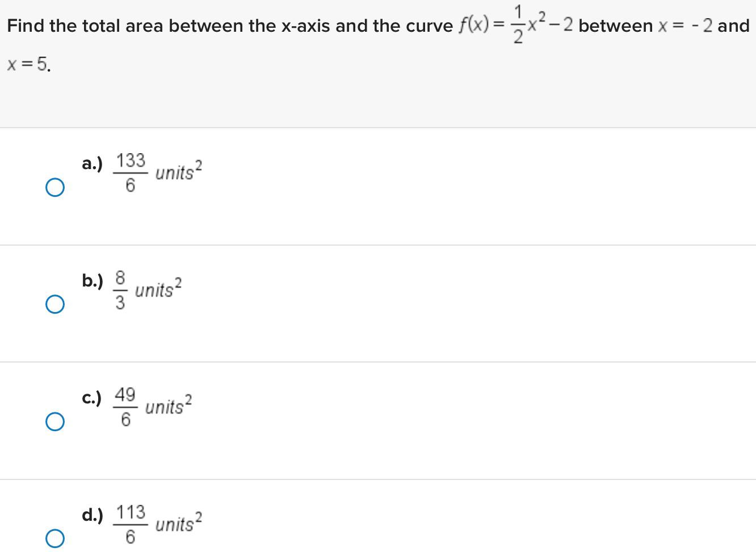Select the radio button for option d
The height and width of the screenshot is (552, 756).
(x=54, y=537)
